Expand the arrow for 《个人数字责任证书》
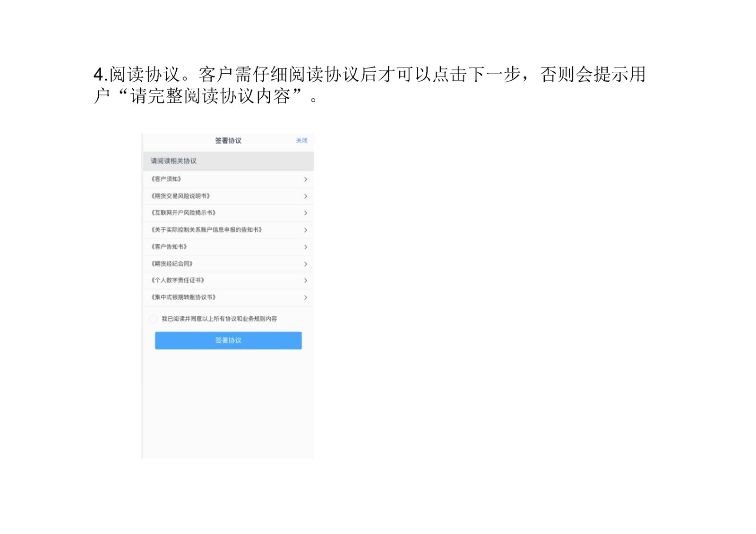Viewport: 756px width, 534px height. 305,280
